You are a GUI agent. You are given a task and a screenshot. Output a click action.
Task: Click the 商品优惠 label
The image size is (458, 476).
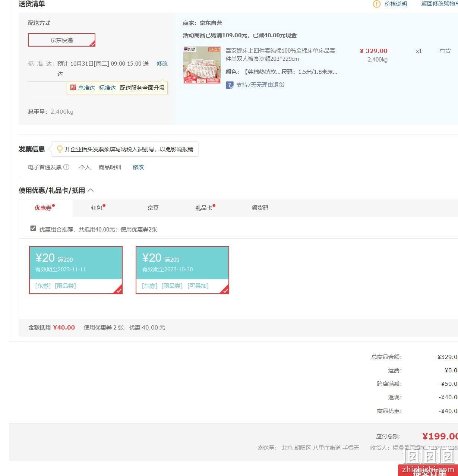pyautogui.click(x=389, y=411)
